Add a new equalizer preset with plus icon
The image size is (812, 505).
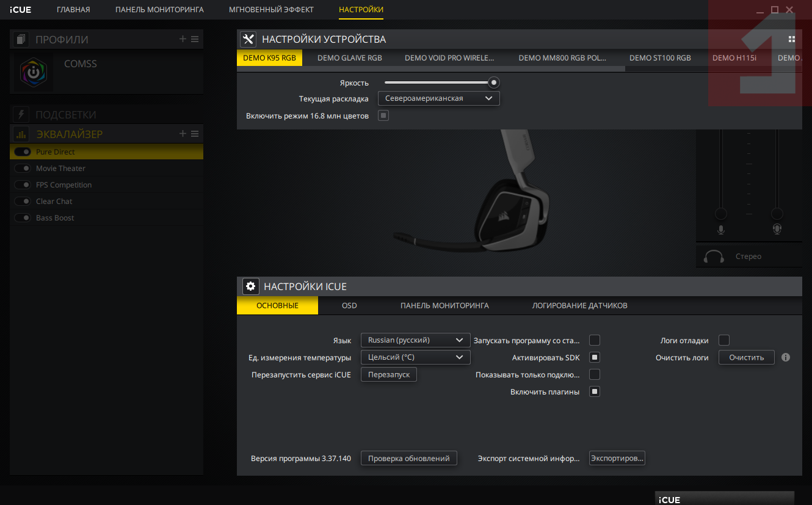183,134
